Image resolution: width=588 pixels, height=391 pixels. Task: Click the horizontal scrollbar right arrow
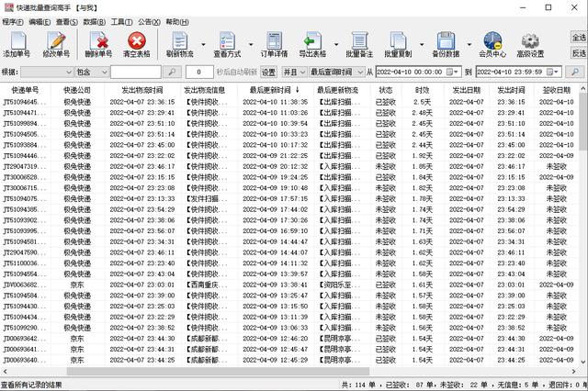(573, 372)
